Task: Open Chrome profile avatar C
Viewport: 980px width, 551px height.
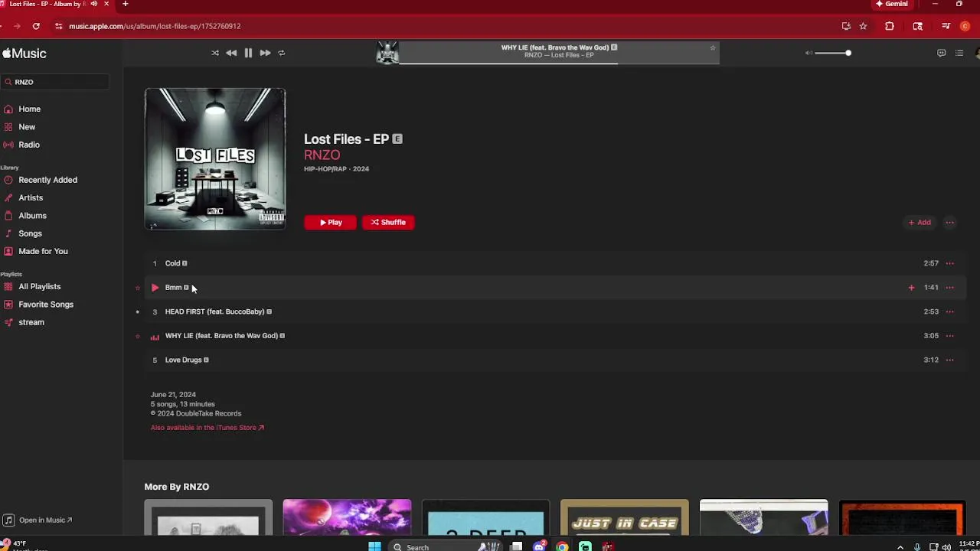Action: click(x=965, y=26)
